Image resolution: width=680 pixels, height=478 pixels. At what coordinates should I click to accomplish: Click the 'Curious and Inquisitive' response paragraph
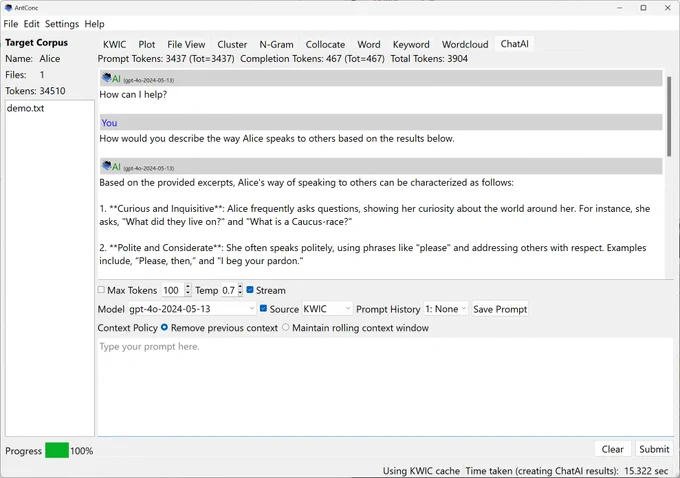[x=375, y=215]
